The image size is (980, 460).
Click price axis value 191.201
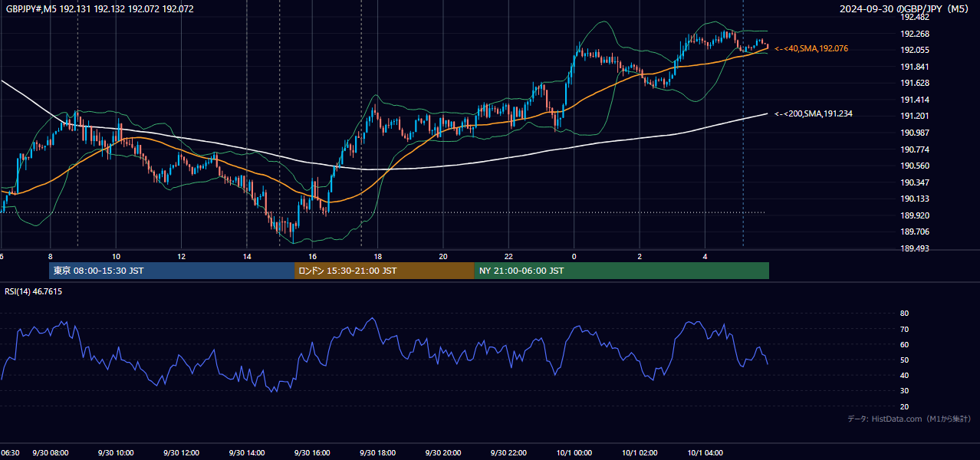pos(916,116)
